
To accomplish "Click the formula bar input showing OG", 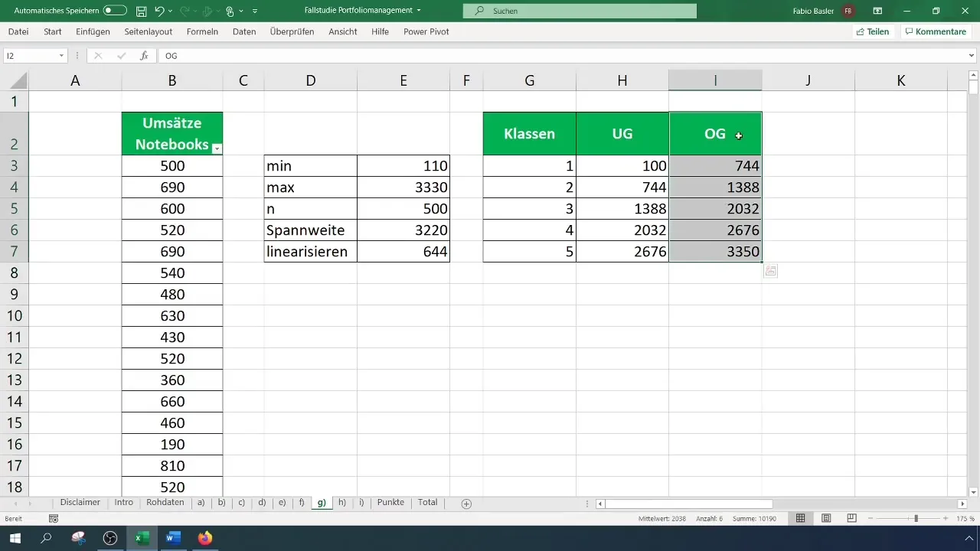I will (x=563, y=56).
